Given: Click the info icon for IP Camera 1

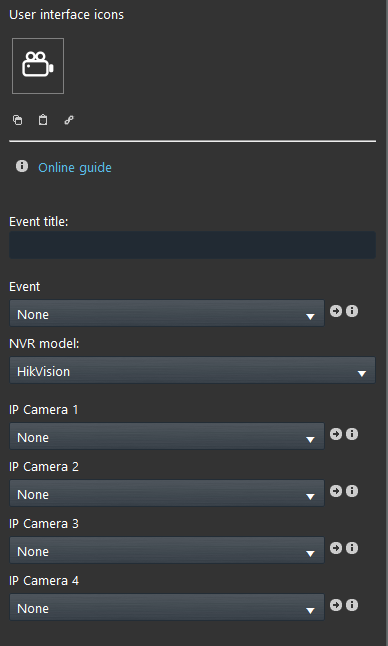Looking at the screenshot, I should 352,434.
